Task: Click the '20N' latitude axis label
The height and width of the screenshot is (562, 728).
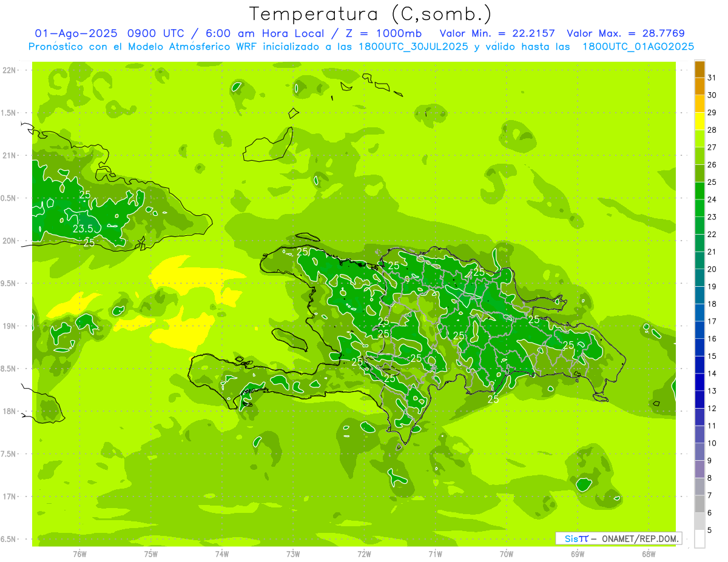Action: (x=10, y=241)
